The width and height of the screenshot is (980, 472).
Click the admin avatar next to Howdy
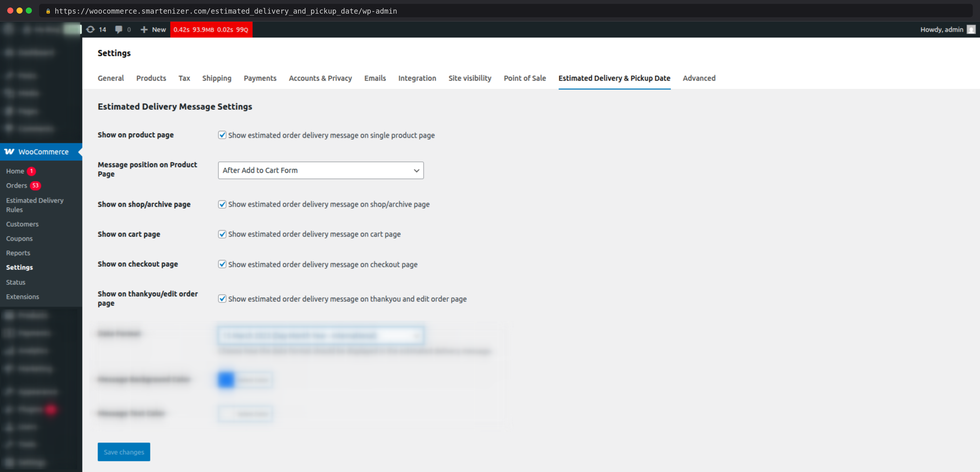coord(971,29)
